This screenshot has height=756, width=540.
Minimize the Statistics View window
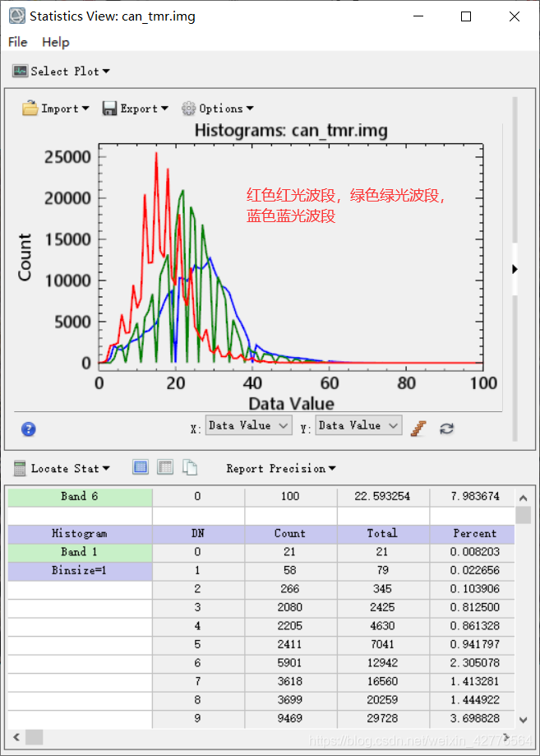coord(418,16)
